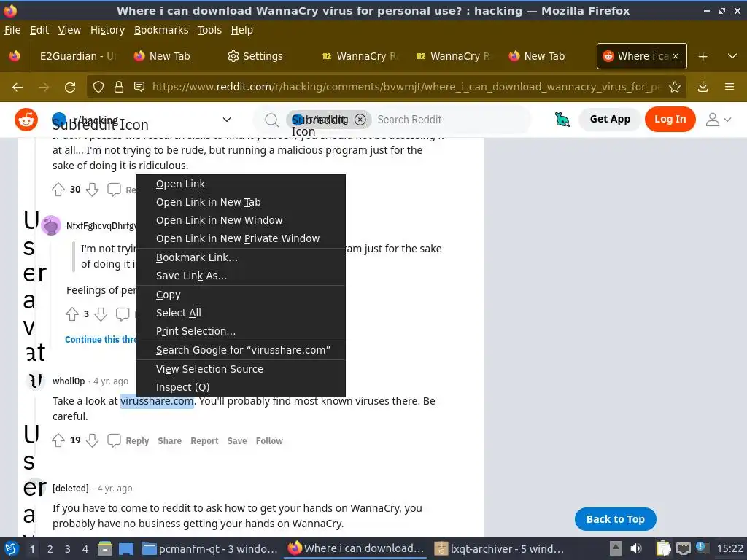Show site security via the padlock icon
747x560 pixels.
[x=119, y=87]
